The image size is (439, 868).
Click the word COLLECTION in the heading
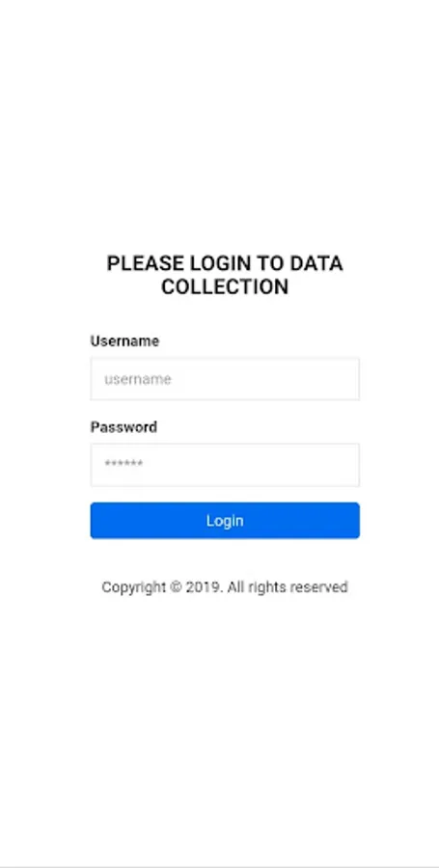point(225,286)
